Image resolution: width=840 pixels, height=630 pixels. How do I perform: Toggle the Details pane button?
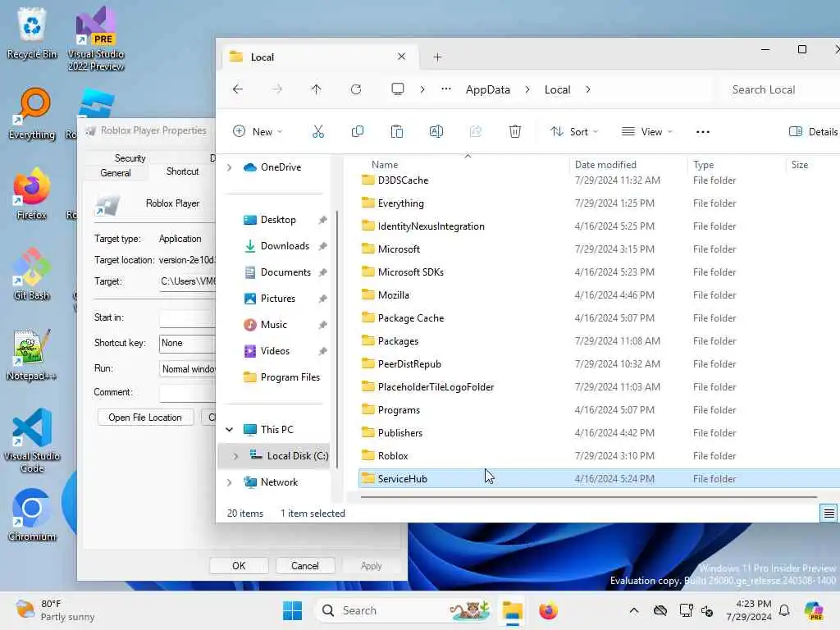pos(812,131)
